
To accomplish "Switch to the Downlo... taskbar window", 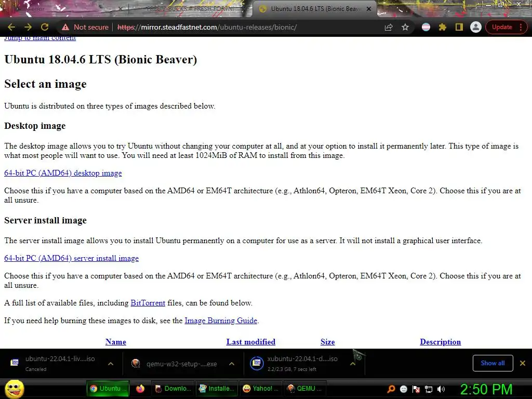I will (172, 389).
